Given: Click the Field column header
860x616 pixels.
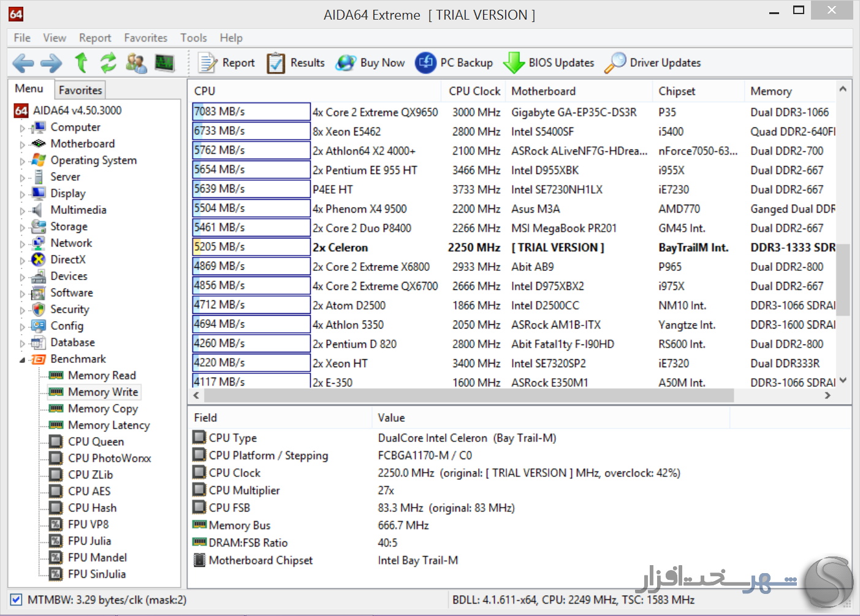Looking at the screenshot, I should pos(280,417).
